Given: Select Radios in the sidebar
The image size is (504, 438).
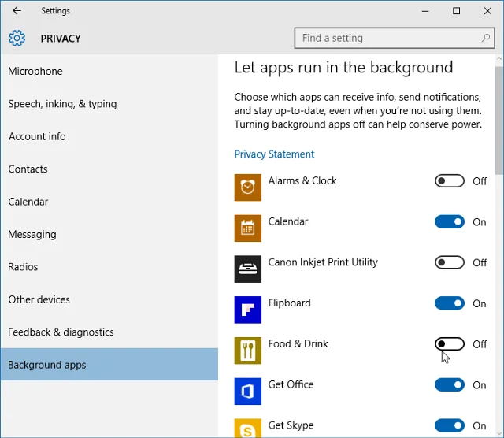Looking at the screenshot, I should (x=109, y=267).
